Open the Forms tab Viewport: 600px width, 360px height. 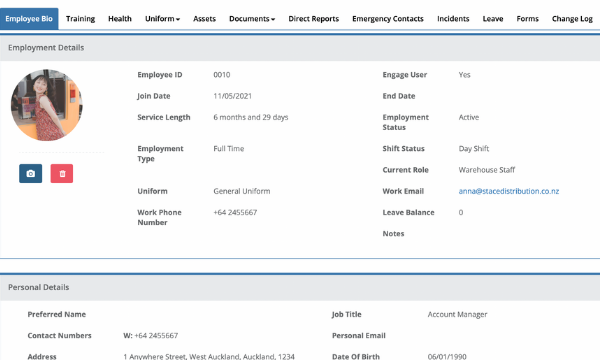(527, 19)
